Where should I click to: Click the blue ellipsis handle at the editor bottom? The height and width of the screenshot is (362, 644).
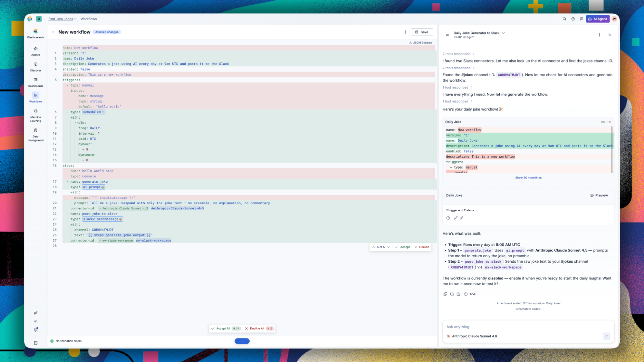click(242, 341)
